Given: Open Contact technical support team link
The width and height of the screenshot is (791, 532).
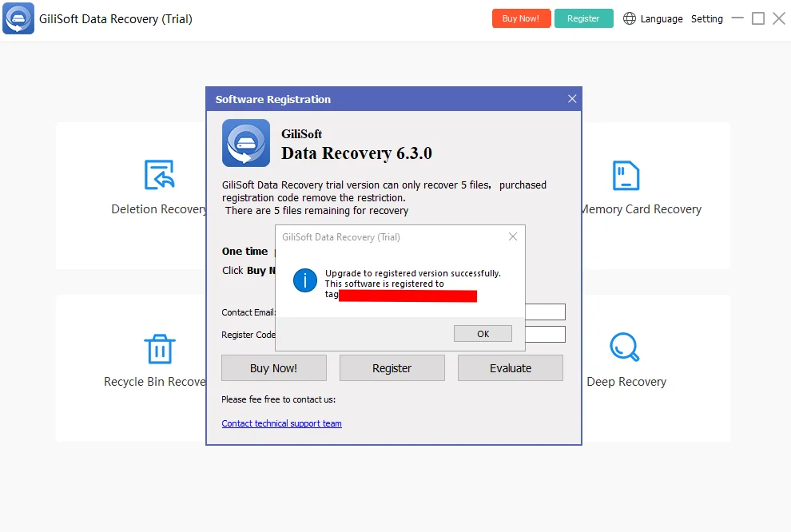Looking at the screenshot, I should pos(281,423).
